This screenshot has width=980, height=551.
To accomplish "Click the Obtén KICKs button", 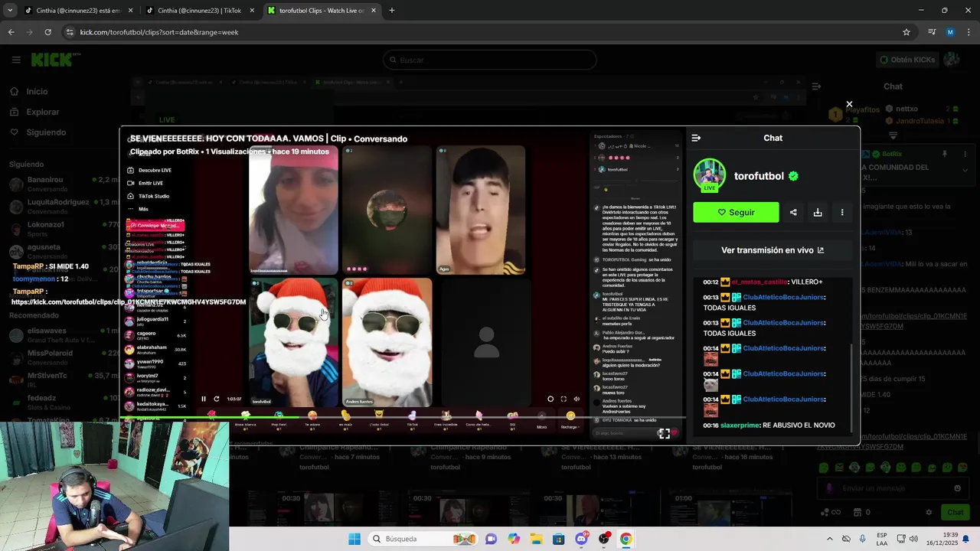I will (906, 60).
